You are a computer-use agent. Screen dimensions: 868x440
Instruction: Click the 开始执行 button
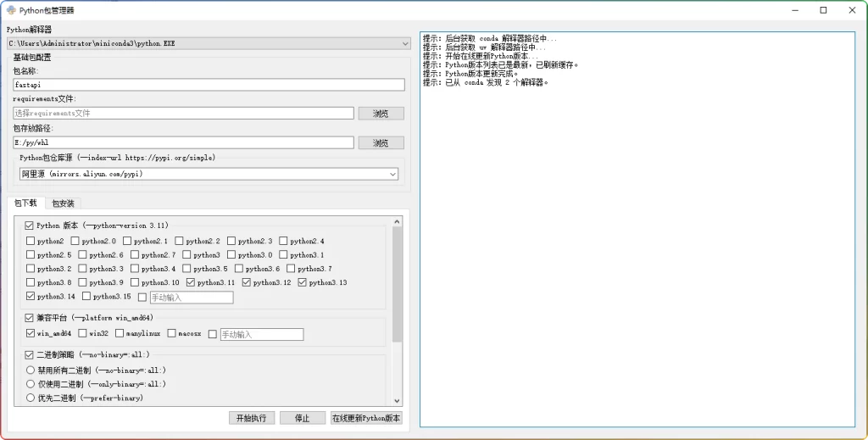tap(251, 418)
